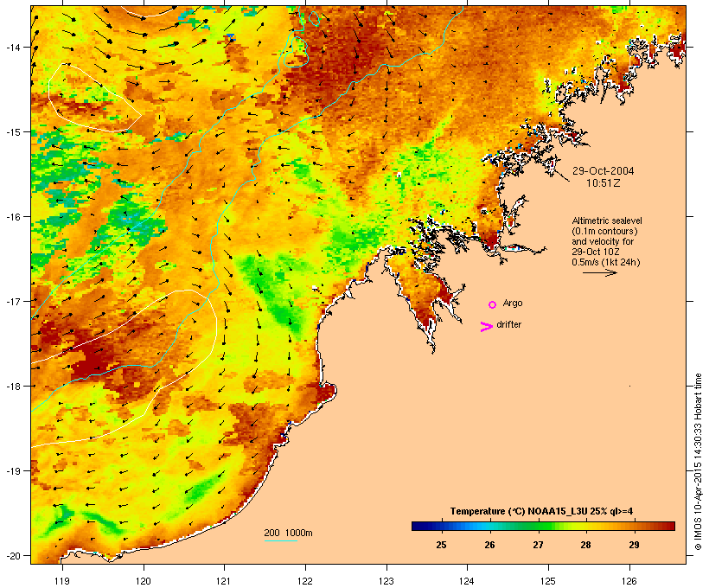Click the 'and velocity for' caption line
Viewport: 709px width, 588px height.
(x=603, y=241)
